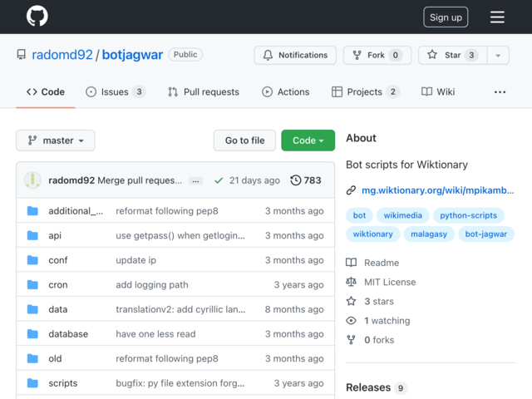Screen dimensions: 532x399
Task: Switch to the Issues tab
Action: pos(116,92)
